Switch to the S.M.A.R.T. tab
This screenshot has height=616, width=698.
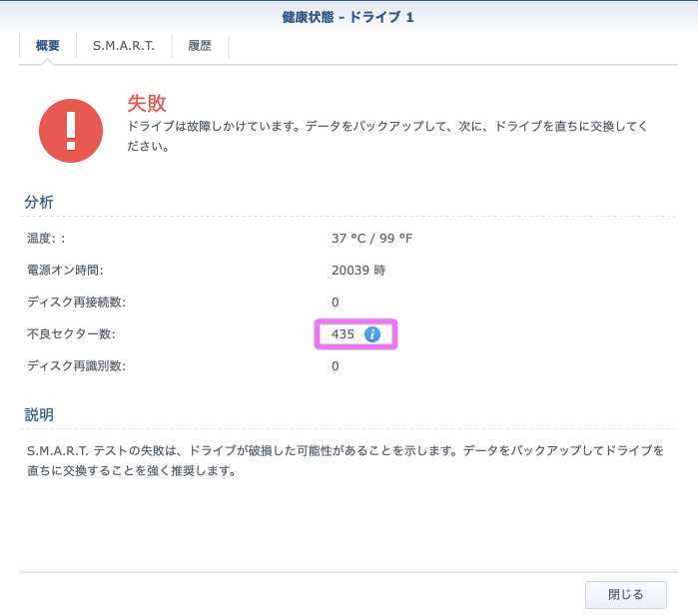pos(124,46)
